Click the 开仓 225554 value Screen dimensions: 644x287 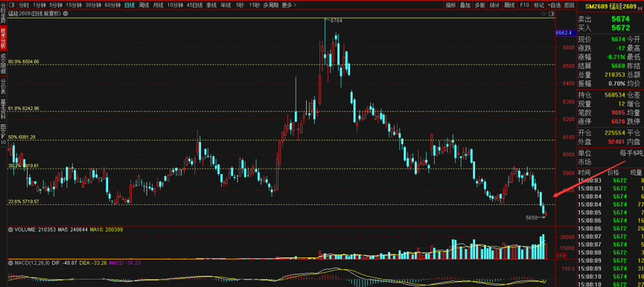tap(615, 133)
